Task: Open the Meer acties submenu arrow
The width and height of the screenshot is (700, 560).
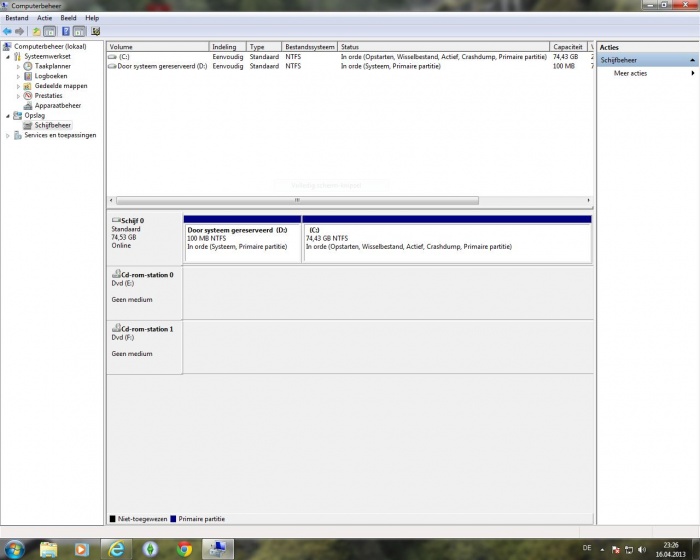Action: click(x=693, y=73)
